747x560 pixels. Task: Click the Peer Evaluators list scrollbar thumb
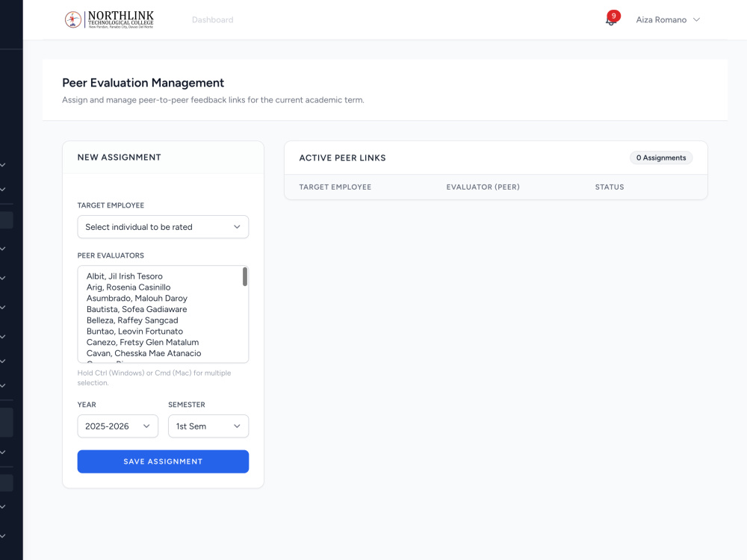click(x=245, y=277)
